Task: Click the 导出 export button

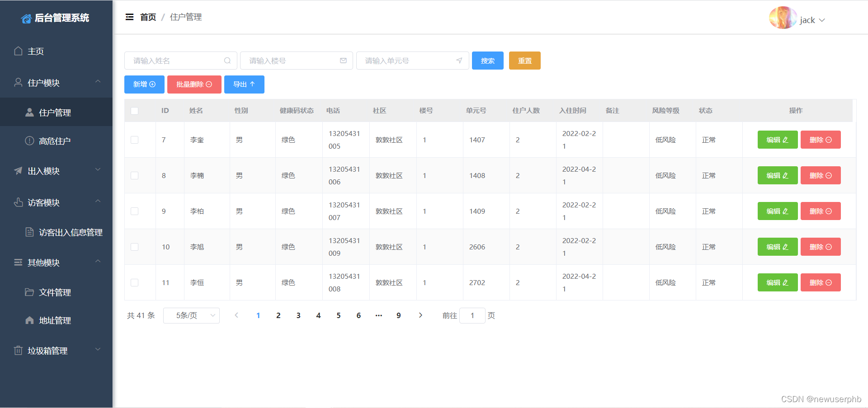Action: click(244, 84)
